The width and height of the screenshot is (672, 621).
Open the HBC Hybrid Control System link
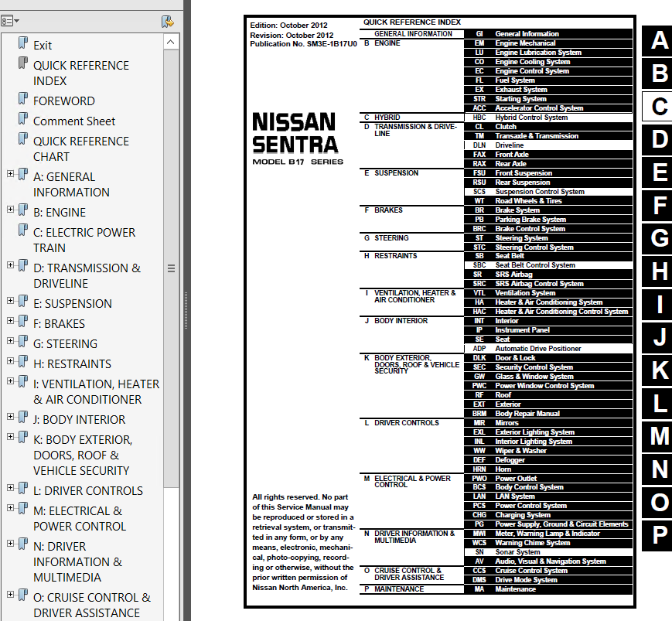pyautogui.click(x=548, y=118)
